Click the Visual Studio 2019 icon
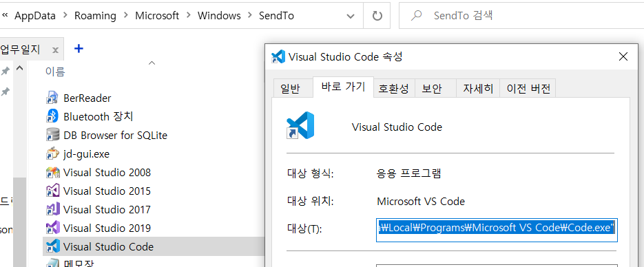This screenshot has width=644, height=267. (x=52, y=228)
